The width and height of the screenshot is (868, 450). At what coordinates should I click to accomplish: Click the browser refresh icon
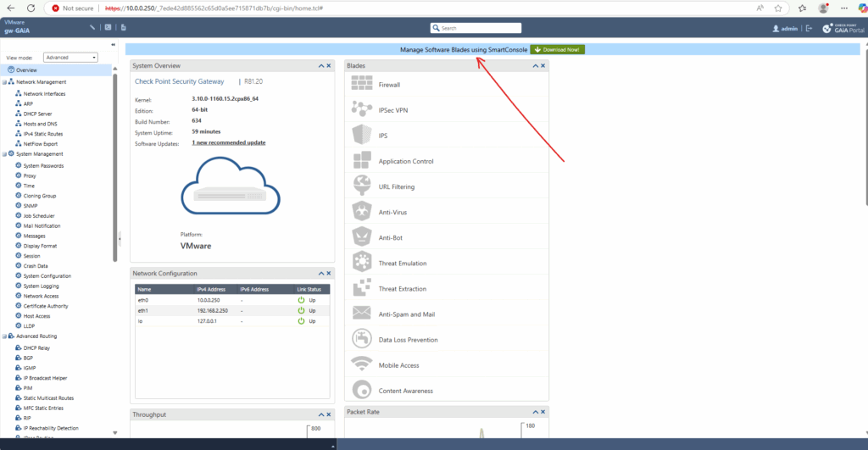tap(31, 8)
